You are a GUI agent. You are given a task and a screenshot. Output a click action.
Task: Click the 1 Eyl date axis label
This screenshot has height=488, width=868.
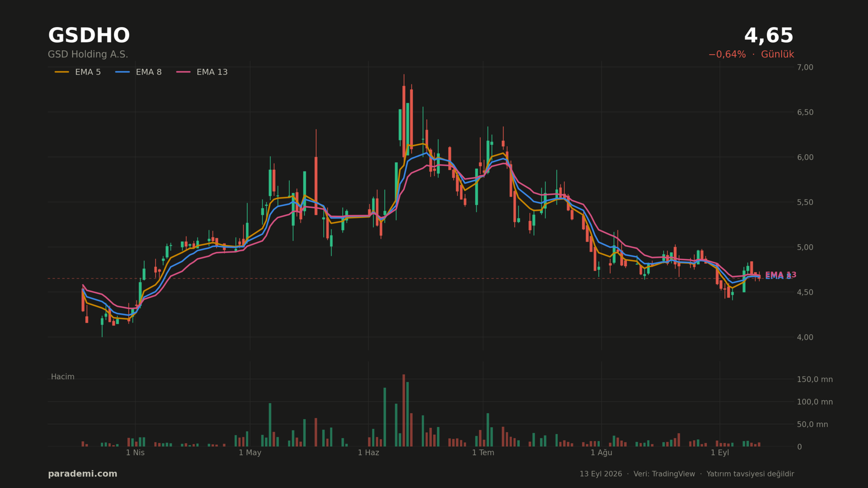pos(720,453)
